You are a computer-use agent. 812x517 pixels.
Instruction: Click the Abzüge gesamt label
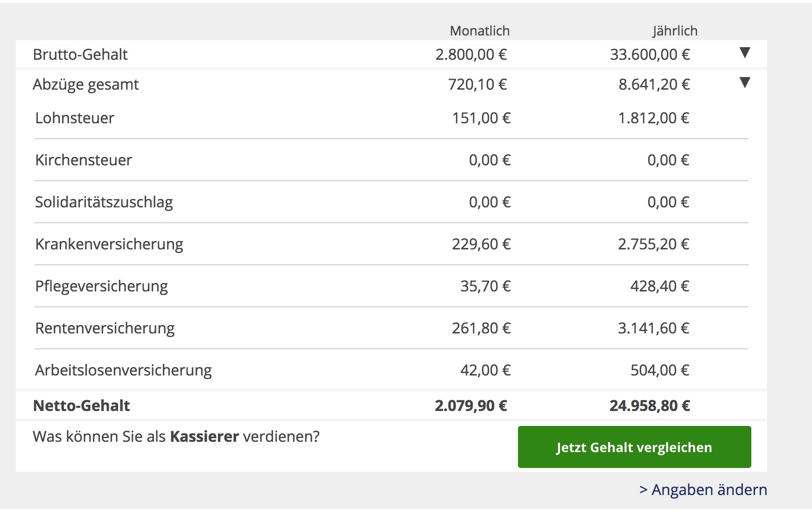click(x=86, y=85)
